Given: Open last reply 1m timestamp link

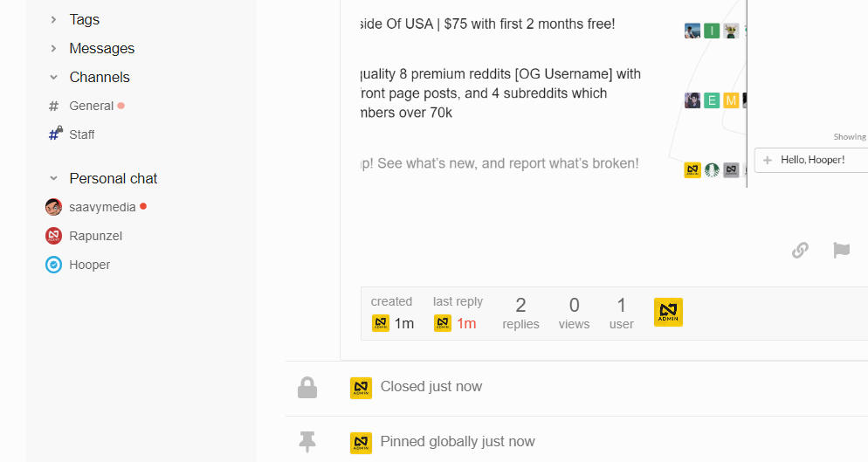Looking at the screenshot, I should pyautogui.click(x=466, y=323).
